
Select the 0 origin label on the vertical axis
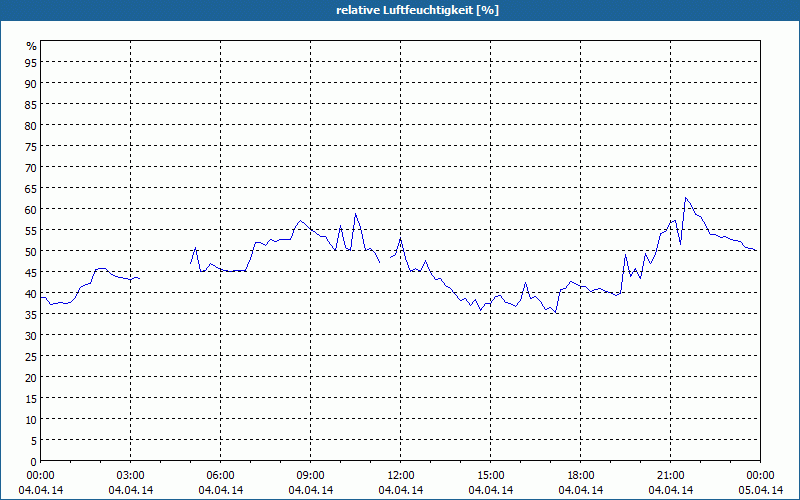point(34,462)
